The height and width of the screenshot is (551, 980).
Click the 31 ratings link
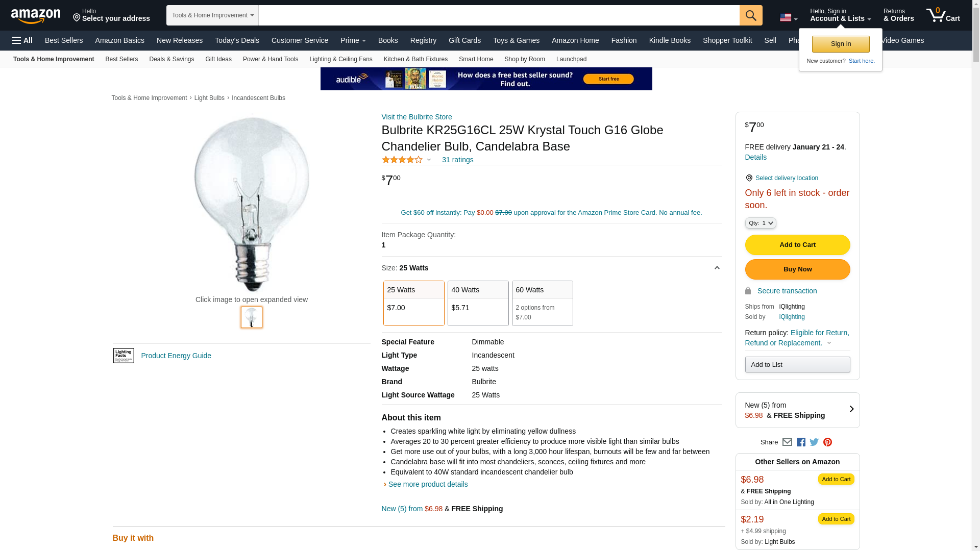click(x=457, y=160)
